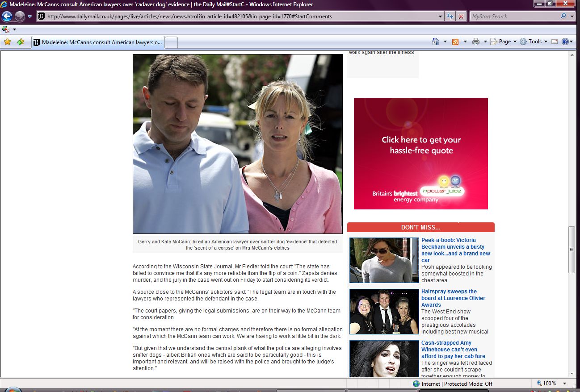Click the browser Back arrow button
This screenshot has width=580, height=392.
coord(7,17)
